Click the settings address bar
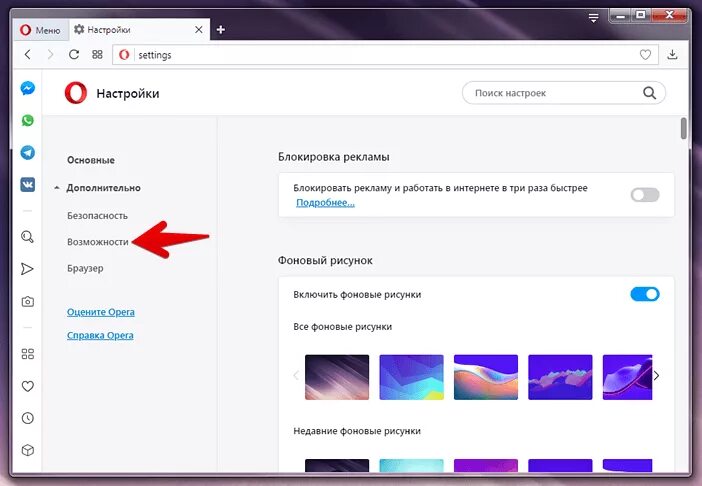Image resolution: width=702 pixels, height=486 pixels. (x=385, y=55)
